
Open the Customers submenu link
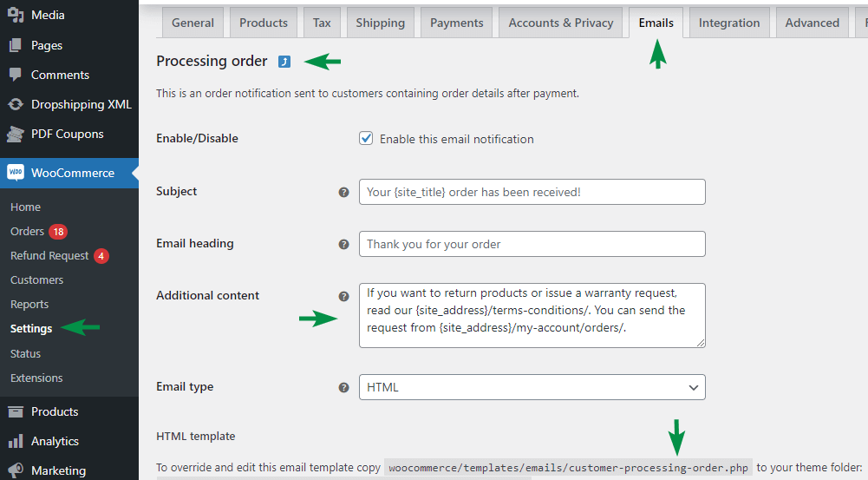(x=36, y=279)
